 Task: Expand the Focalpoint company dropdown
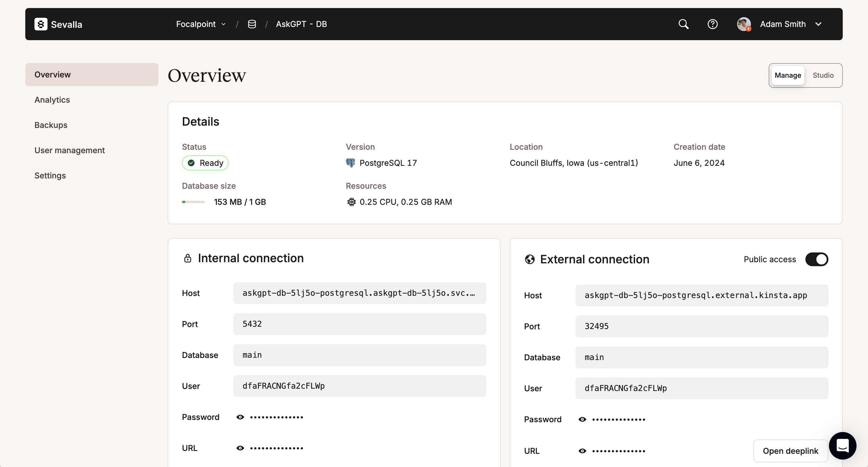pyautogui.click(x=201, y=24)
